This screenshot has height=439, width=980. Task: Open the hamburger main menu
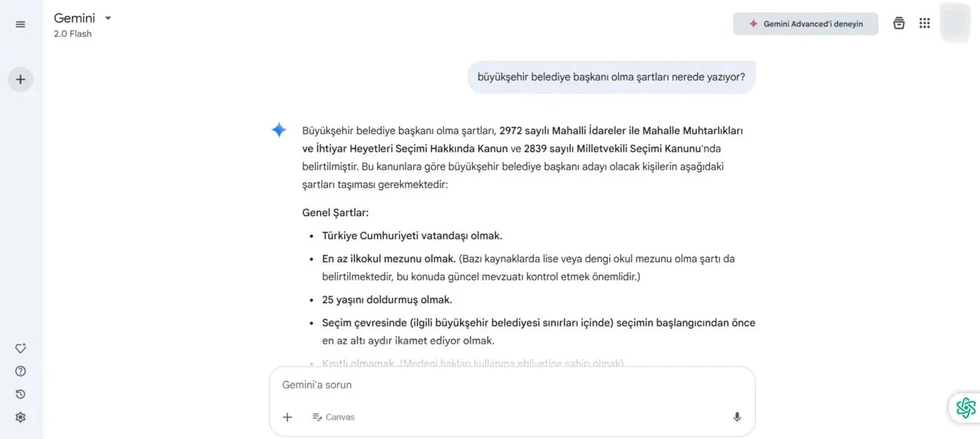tap(20, 24)
